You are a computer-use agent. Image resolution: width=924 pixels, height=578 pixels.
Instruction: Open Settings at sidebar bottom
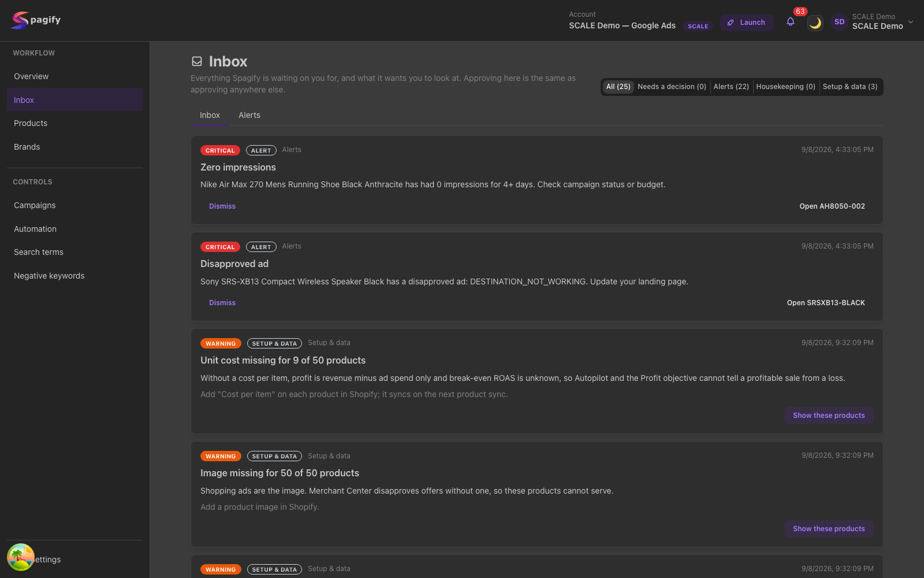tap(74, 560)
